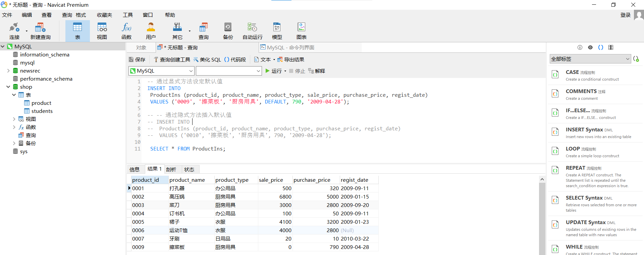Screen dimensions: 644x255
Task: Expand the 函数 node under shop
Action: pyautogui.click(x=14, y=127)
